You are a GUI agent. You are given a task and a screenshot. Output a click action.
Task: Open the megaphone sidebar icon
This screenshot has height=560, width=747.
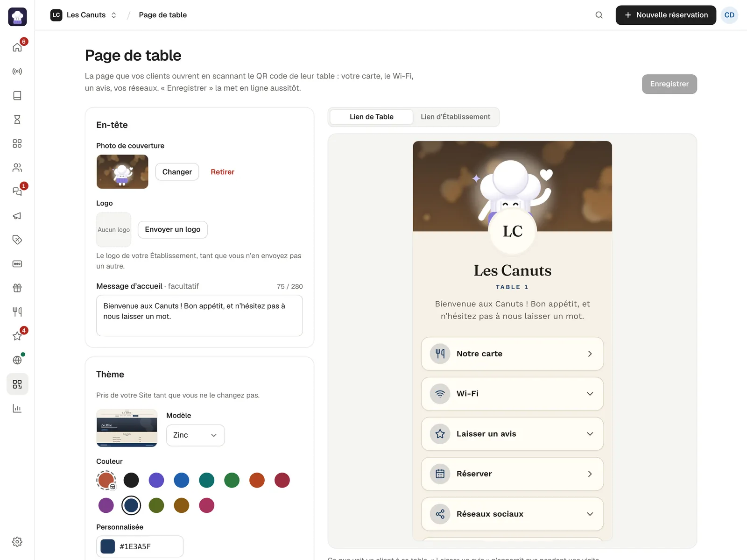coord(17,216)
